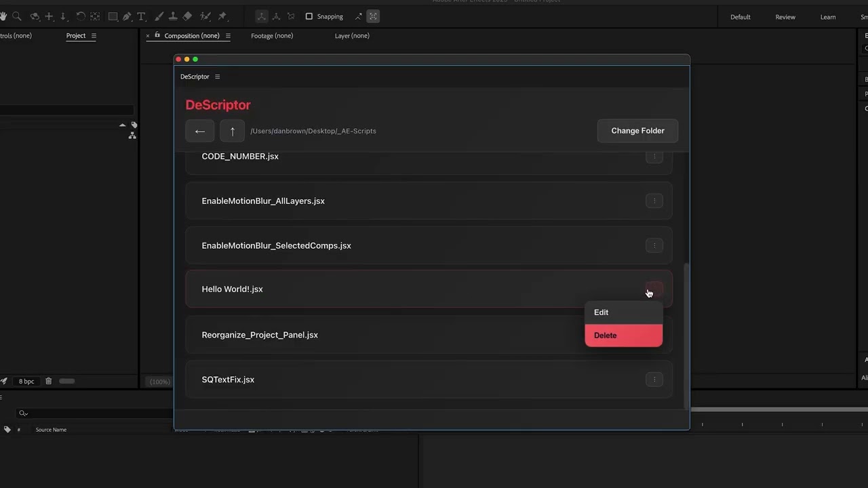This screenshot has width=868, height=488.
Task: Select the Orbit camera tool
Action: (x=35, y=16)
